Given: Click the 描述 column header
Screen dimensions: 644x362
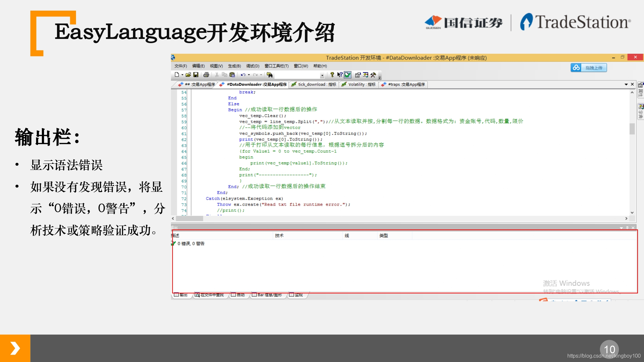Looking at the screenshot, I should (x=175, y=236).
